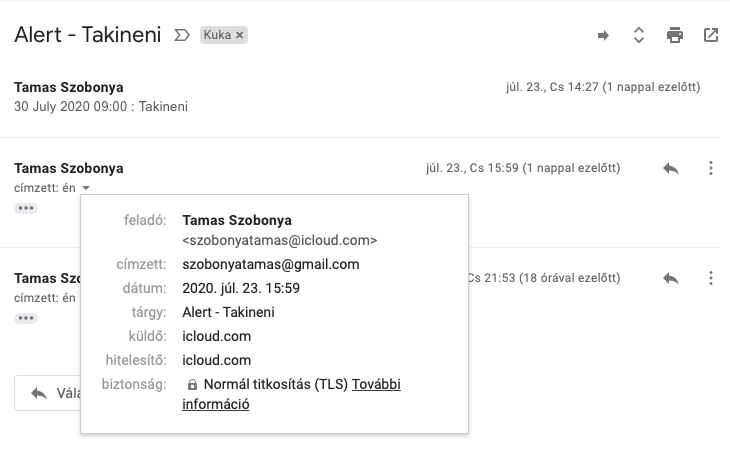Toggle details arrow beside 'címzett: én'

tap(87, 188)
